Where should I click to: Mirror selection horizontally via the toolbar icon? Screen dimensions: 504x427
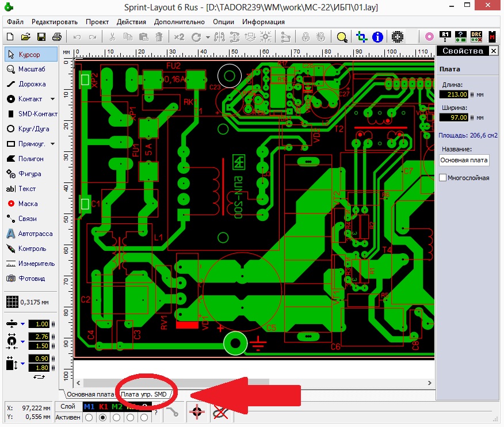pos(220,37)
